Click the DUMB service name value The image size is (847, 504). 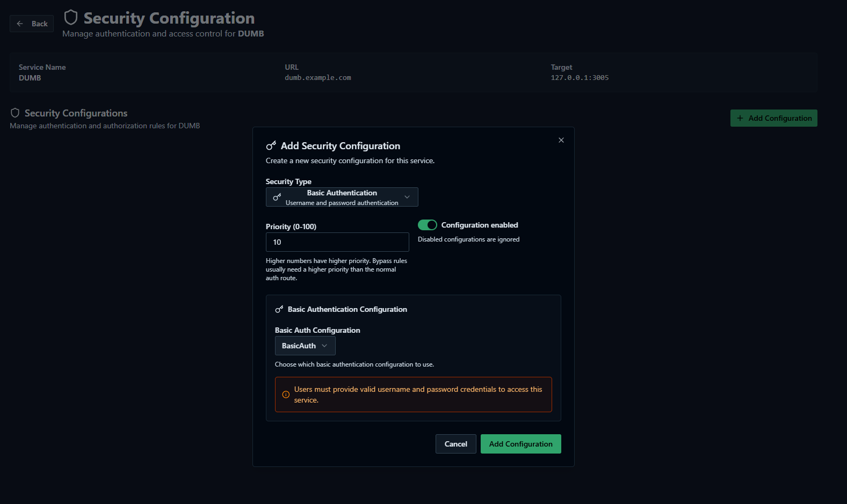tap(30, 78)
